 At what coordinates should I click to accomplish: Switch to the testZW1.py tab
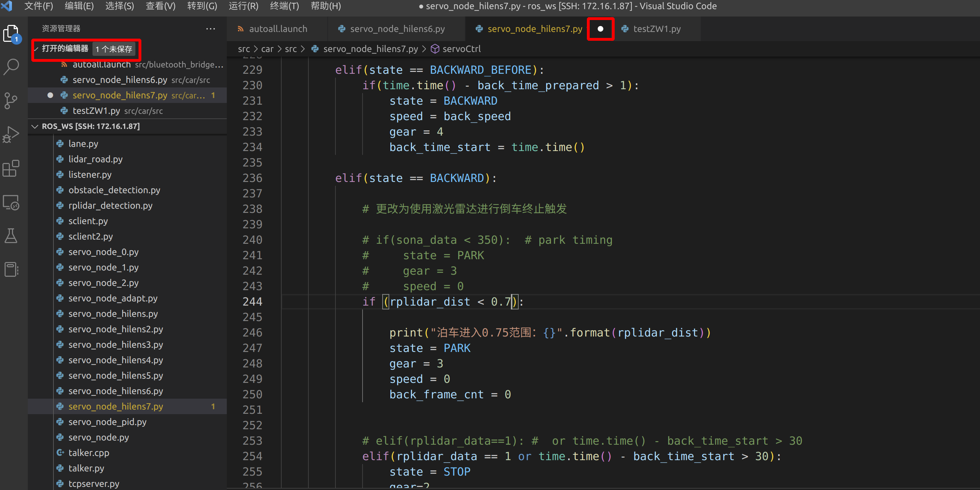tap(656, 29)
